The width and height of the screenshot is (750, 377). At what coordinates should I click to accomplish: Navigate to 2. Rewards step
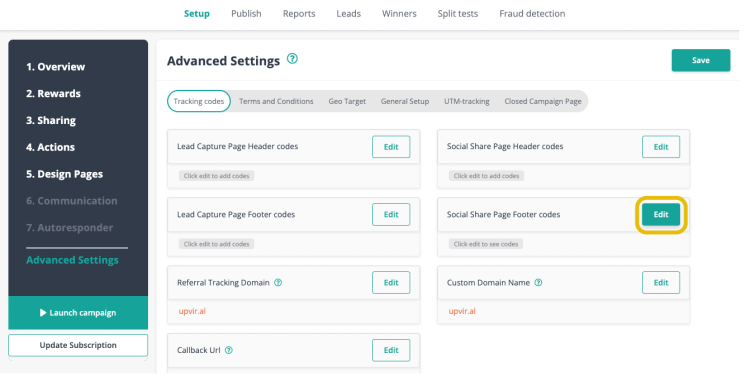pyautogui.click(x=53, y=93)
